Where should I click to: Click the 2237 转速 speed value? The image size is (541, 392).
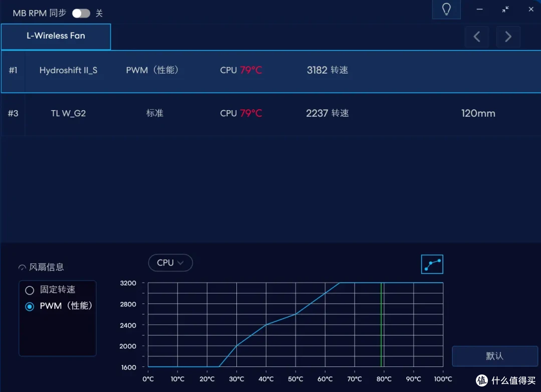[328, 113]
